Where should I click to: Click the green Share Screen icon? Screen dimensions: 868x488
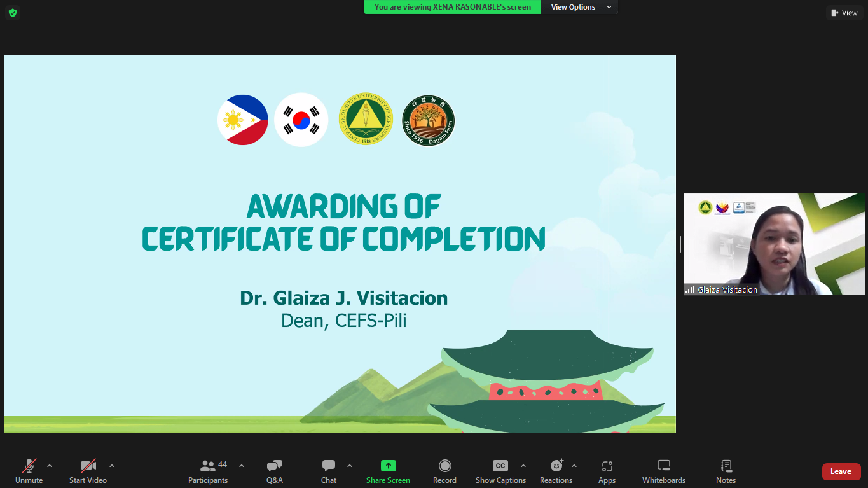(388, 466)
